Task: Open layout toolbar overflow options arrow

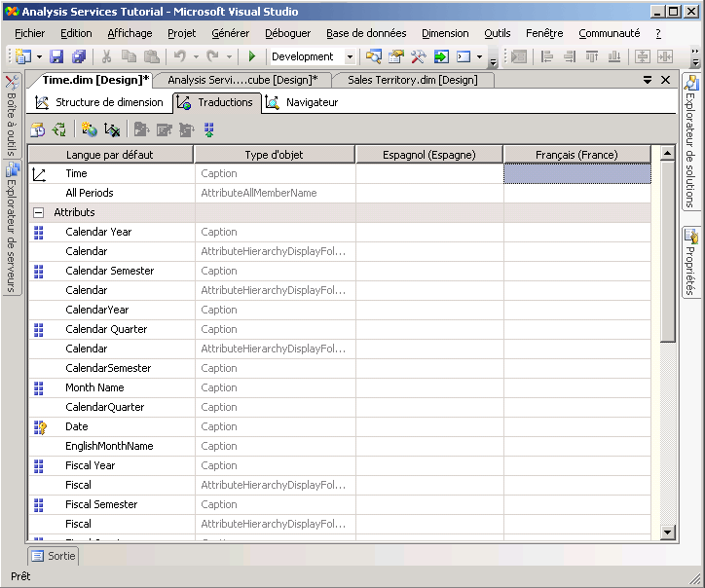Action: point(695,57)
